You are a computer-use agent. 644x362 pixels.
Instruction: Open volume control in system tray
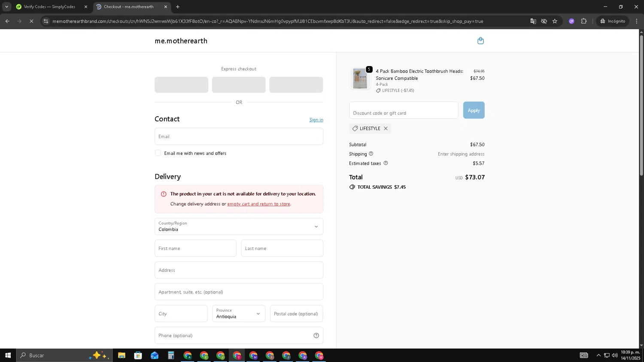615,355
